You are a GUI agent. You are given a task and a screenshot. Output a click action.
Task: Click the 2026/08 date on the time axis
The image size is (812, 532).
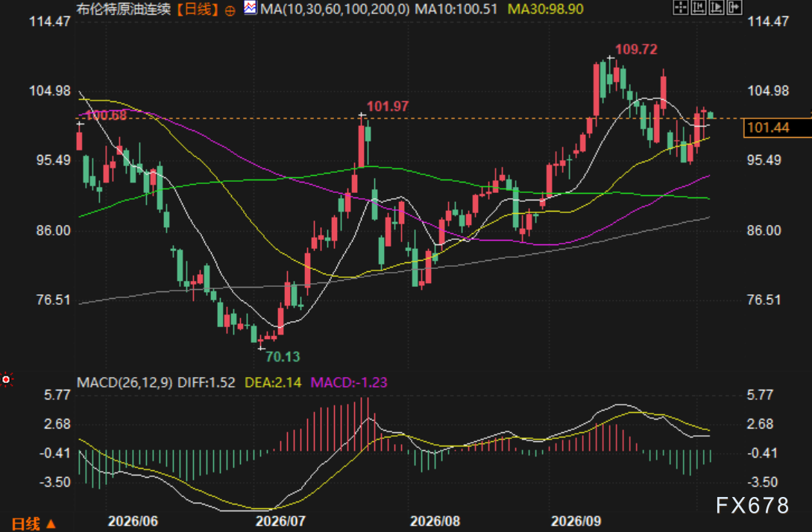pos(435,521)
